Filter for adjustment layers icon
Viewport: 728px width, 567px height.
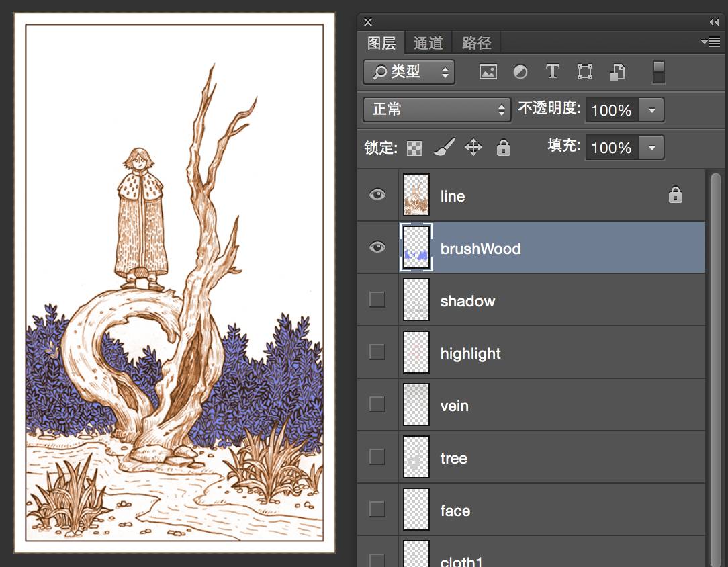520,72
